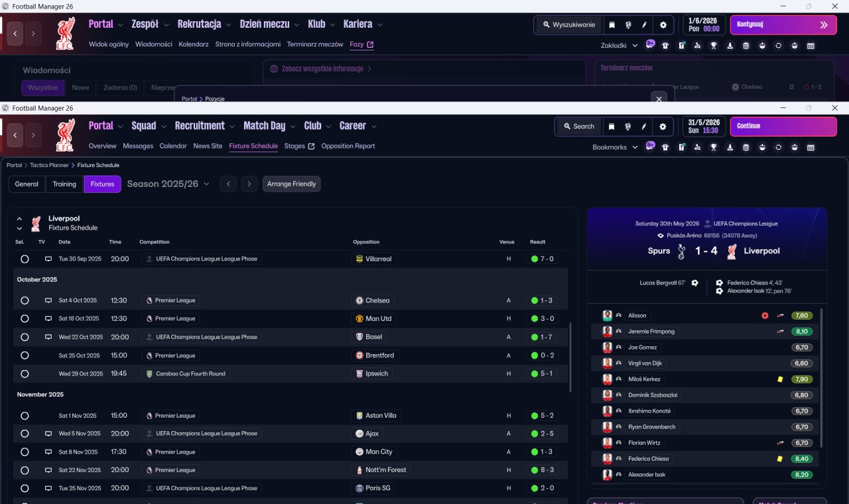This screenshot has width=849, height=504.
Task: Click the TV icon for the Chelsea fixture
Action: point(48,300)
